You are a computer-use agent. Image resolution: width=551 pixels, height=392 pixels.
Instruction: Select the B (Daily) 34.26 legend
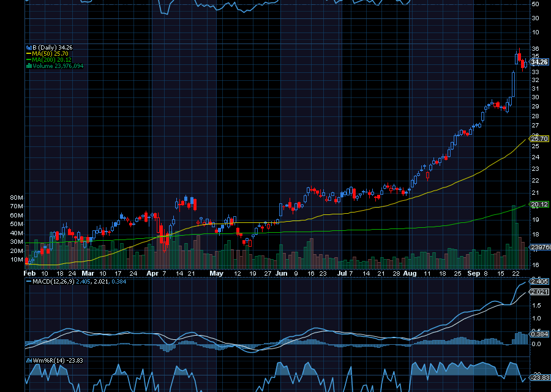click(x=53, y=47)
